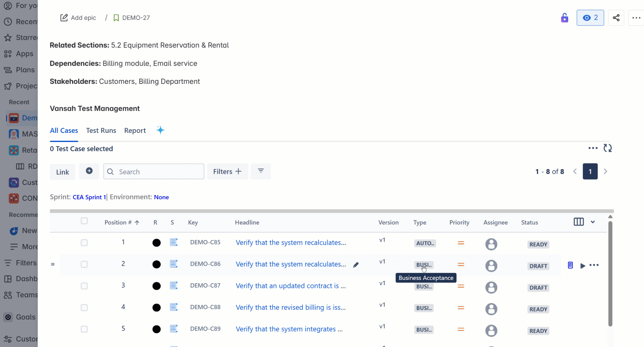Switch to the All Cases tab

64,131
